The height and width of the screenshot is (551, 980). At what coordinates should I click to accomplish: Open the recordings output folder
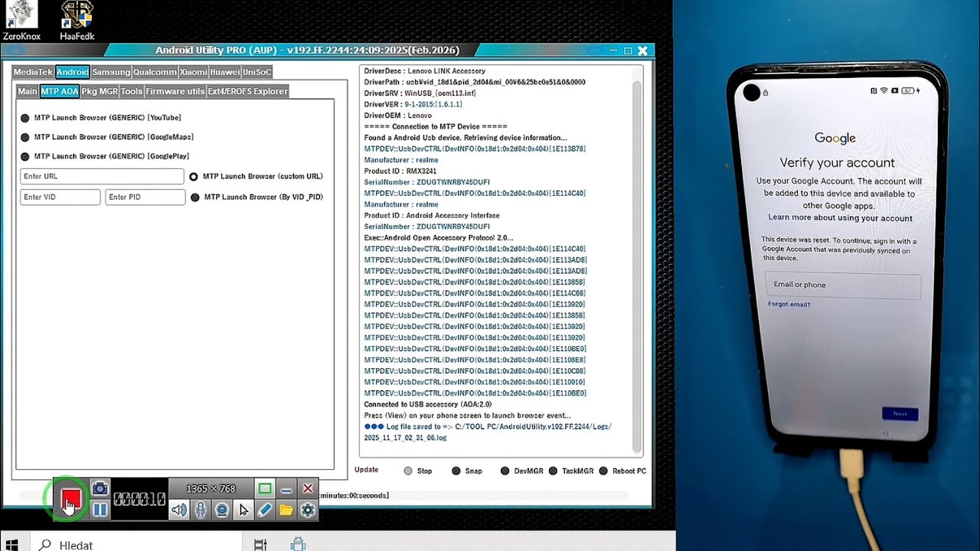pyautogui.click(x=286, y=510)
